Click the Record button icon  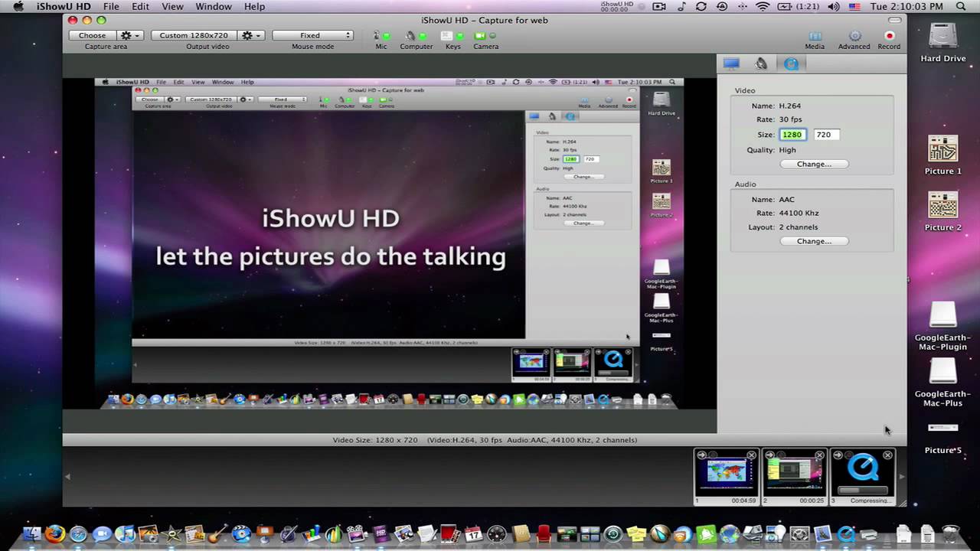tap(889, 36)
